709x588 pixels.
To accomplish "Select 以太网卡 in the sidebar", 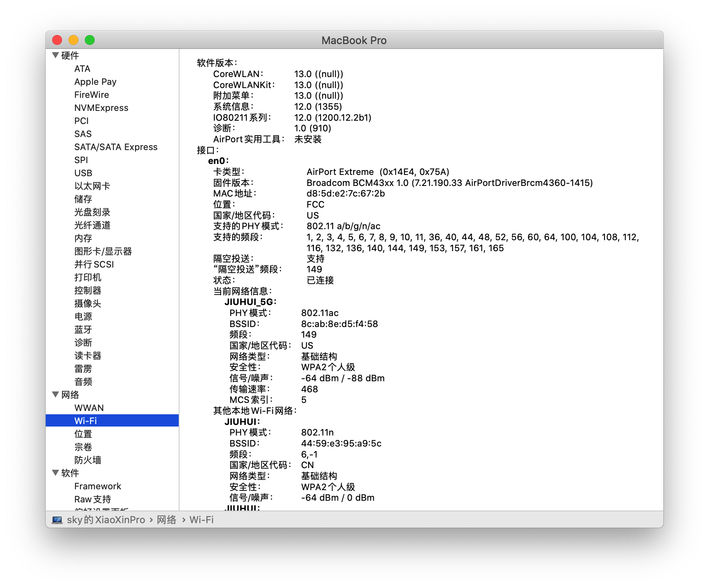I will [92, 186].
